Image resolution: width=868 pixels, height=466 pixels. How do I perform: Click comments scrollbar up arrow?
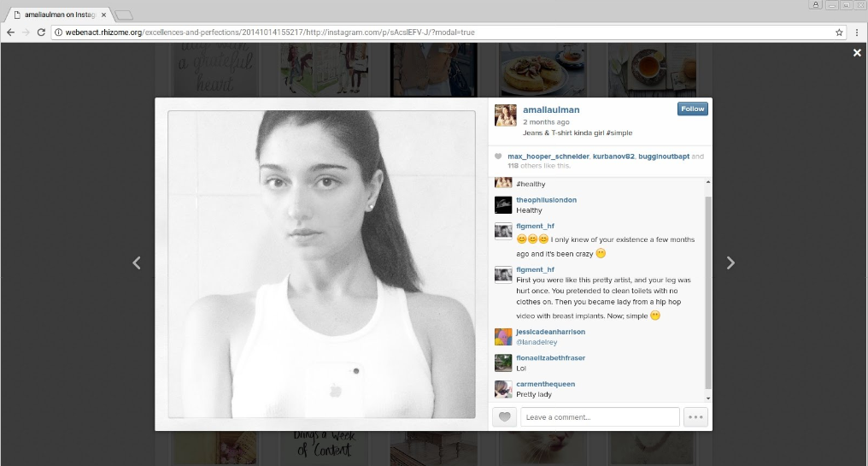coord(708,182)
